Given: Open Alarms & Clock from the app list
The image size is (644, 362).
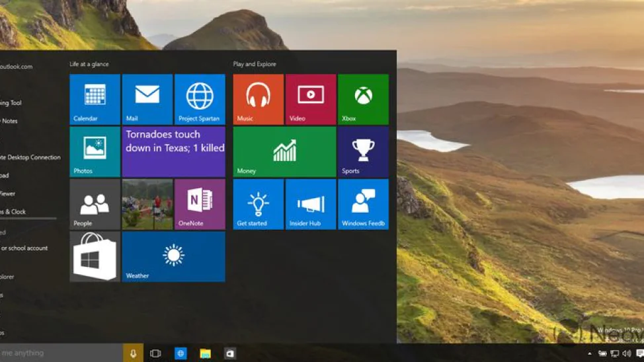Looking at the screenshot, I should (13, 212).
